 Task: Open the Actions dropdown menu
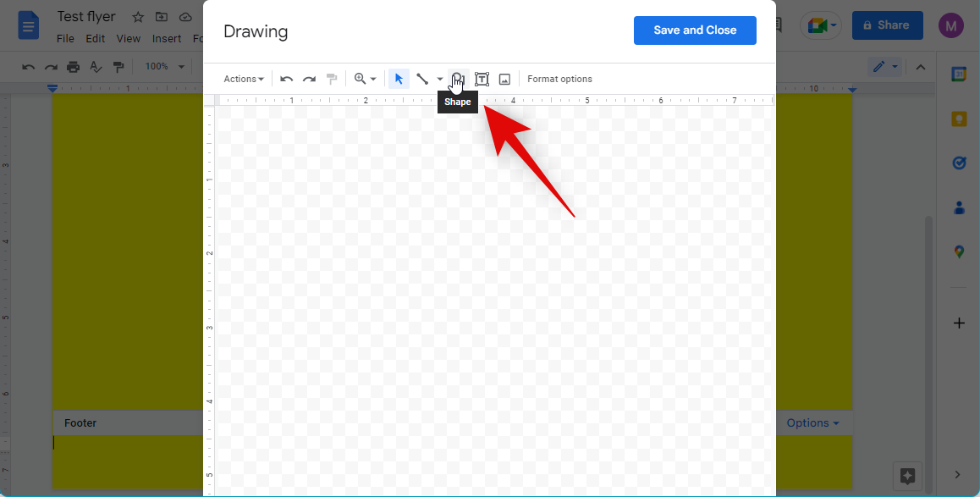(244, 79)
